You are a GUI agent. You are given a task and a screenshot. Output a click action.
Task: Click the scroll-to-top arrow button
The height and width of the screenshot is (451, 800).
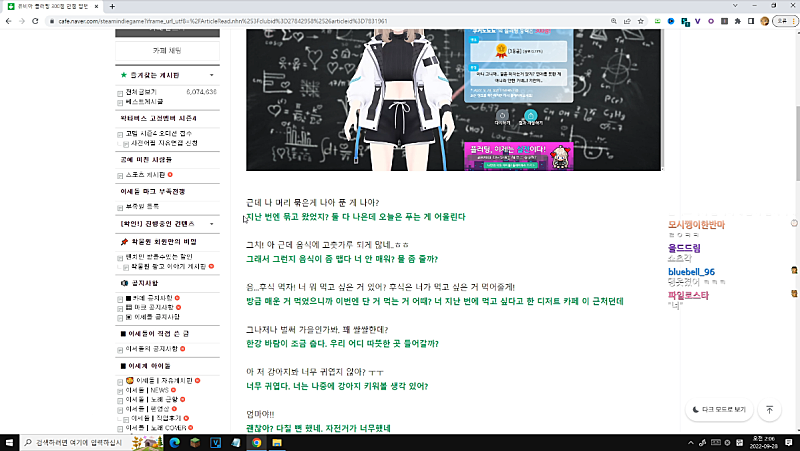[769, 409]
